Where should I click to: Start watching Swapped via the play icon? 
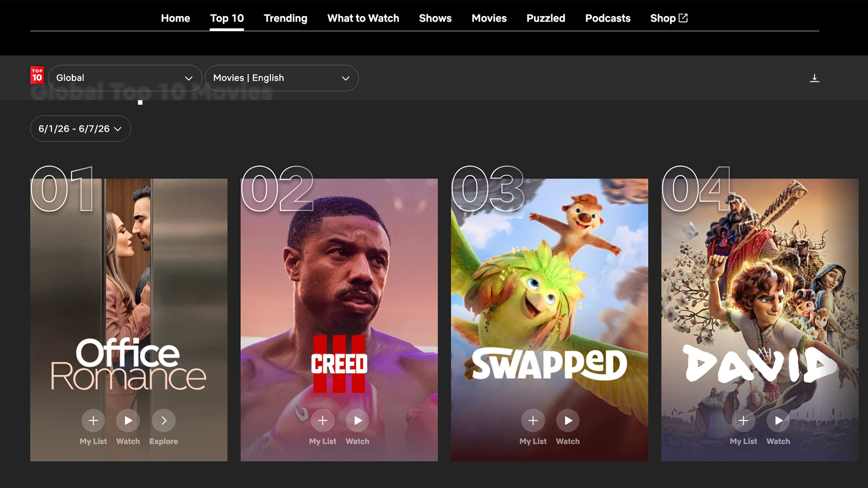tap(568, 420)
